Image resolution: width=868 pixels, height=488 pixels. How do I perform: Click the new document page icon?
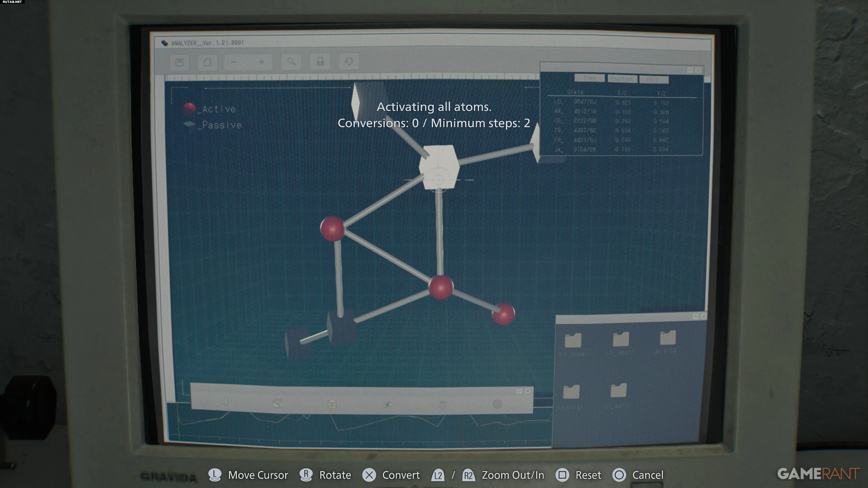point(207,62)
